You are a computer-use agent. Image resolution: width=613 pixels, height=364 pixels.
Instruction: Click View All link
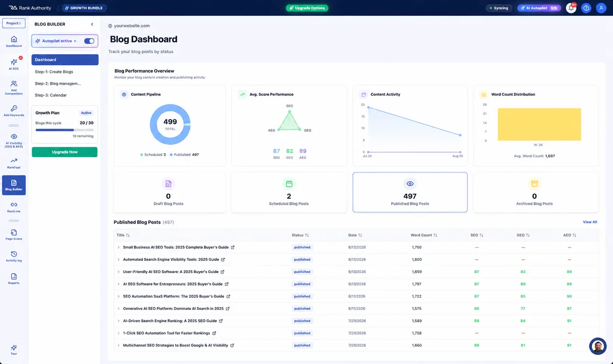coord(590,222)
